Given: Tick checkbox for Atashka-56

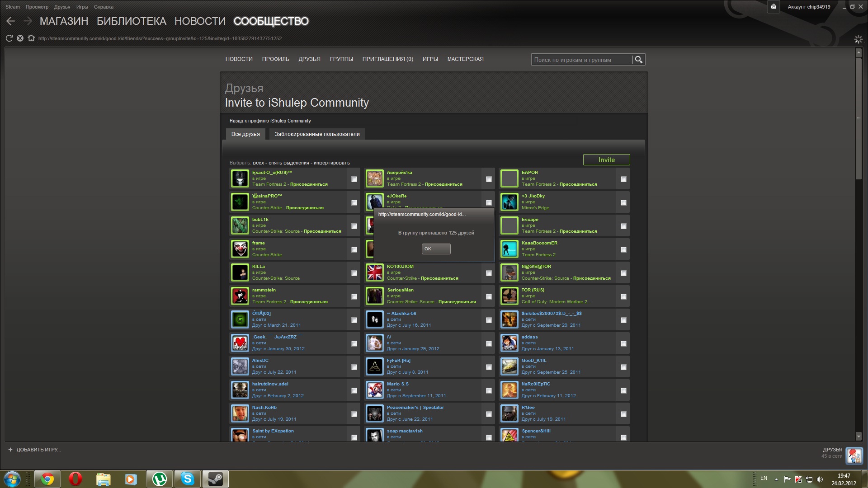Looking at the screenshot, I should click(x=489, y=320).
